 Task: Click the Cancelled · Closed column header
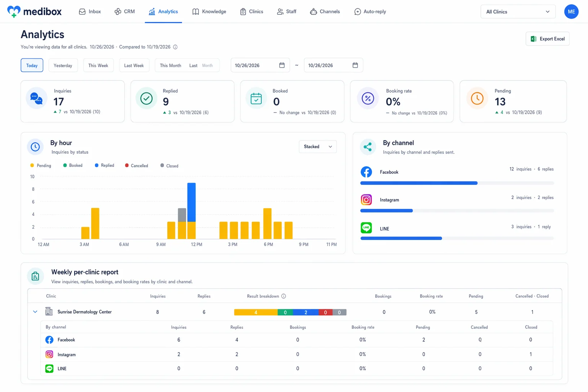[532, 296]
